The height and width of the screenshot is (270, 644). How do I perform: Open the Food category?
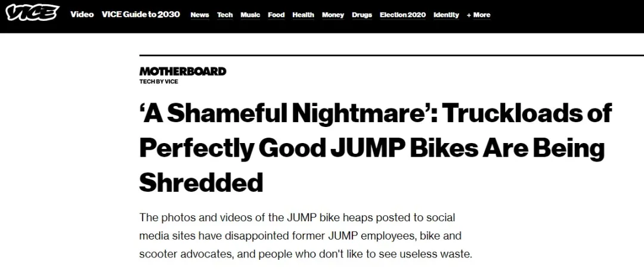point(276,15)
